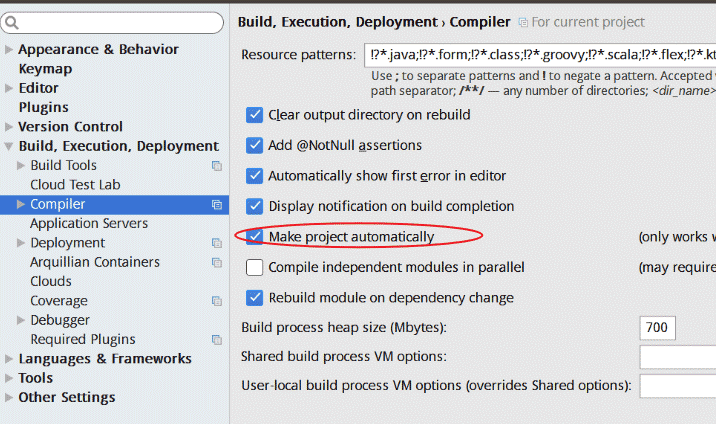Click the 'For current project' header icon

click(523, 22)
